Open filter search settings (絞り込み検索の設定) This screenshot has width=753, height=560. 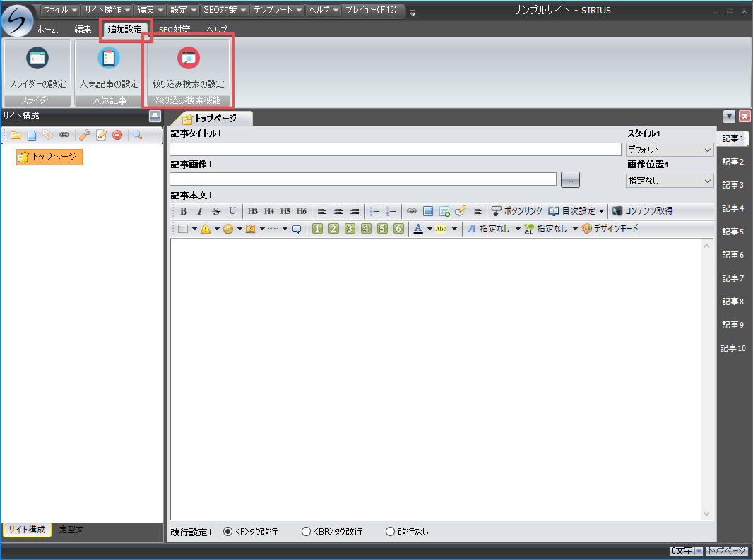pyautogui.click(x=188, y=68)
